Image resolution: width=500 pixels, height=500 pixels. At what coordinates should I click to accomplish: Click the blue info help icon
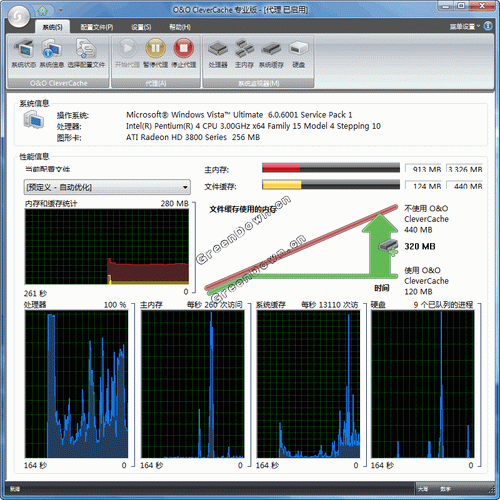(488, 26)
